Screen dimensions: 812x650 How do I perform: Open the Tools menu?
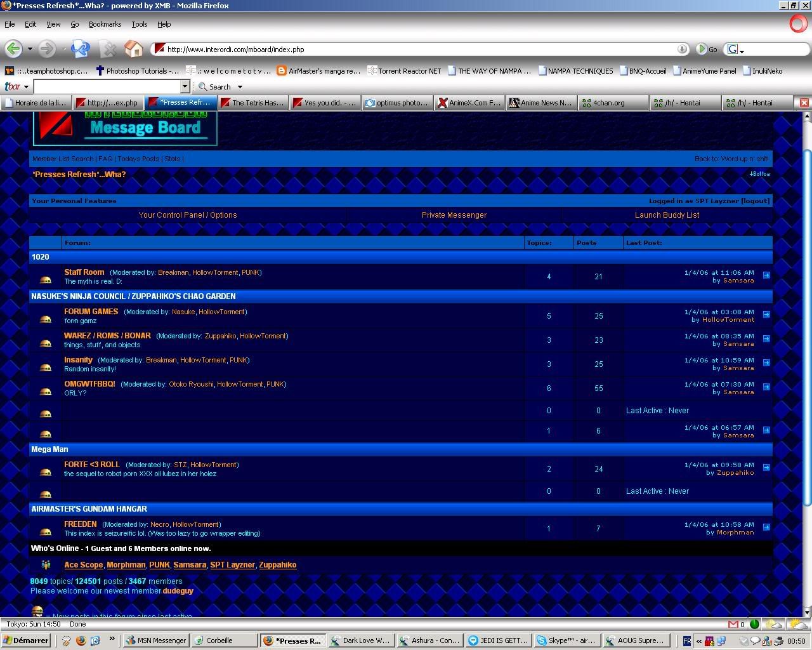pos(140,24)
